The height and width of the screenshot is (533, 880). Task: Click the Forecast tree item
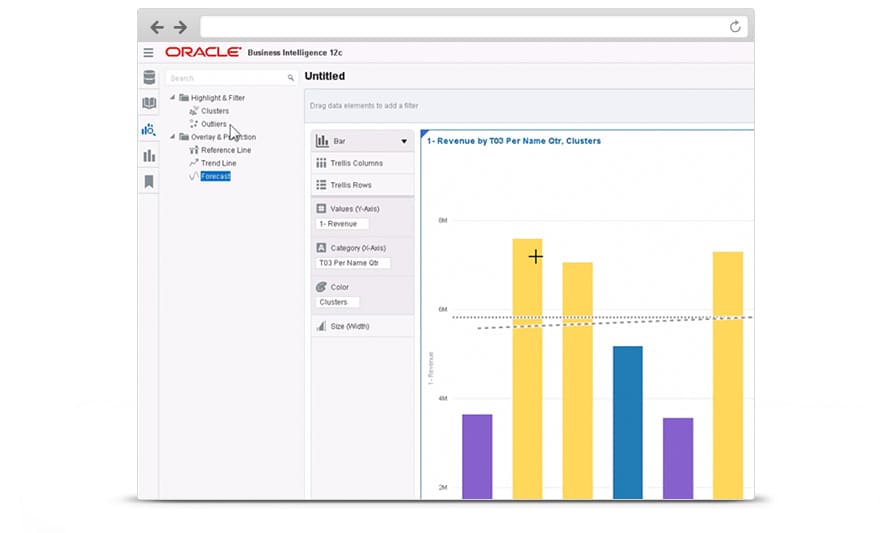coord(215,176)
